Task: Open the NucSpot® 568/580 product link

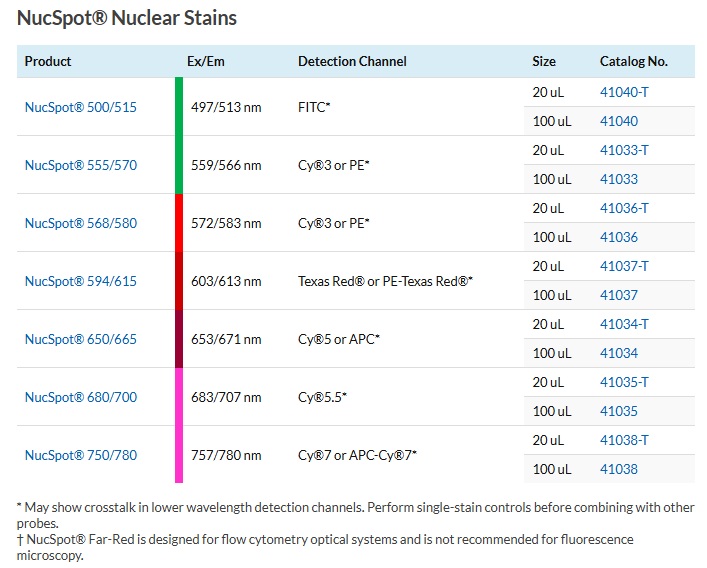Action: (x=81, y=223)
